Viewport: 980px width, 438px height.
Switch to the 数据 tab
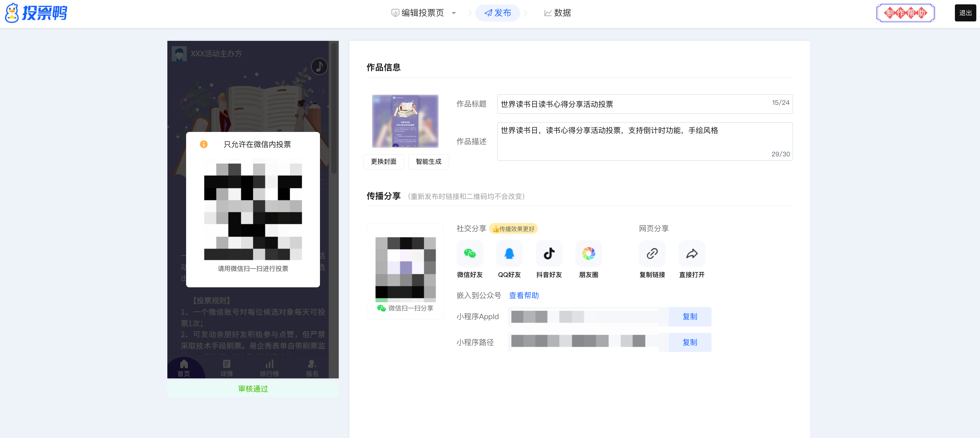pyautogui.click(x=557, y=13)
